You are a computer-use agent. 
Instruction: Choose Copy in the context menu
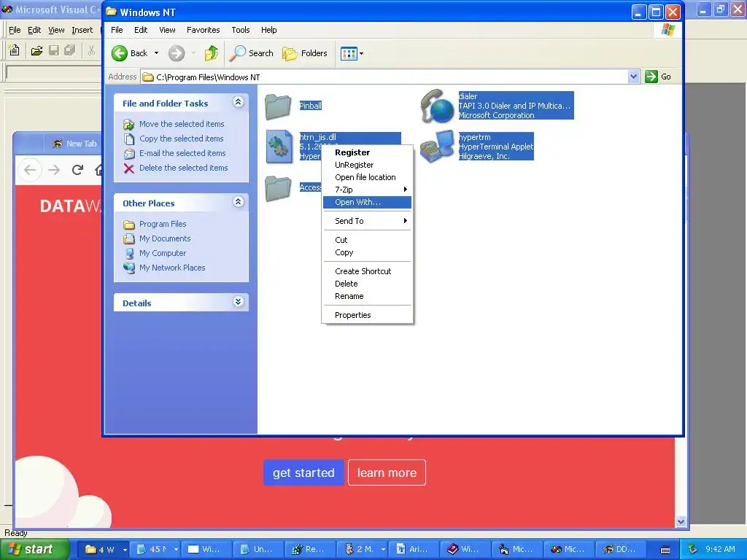pos(367,252)
